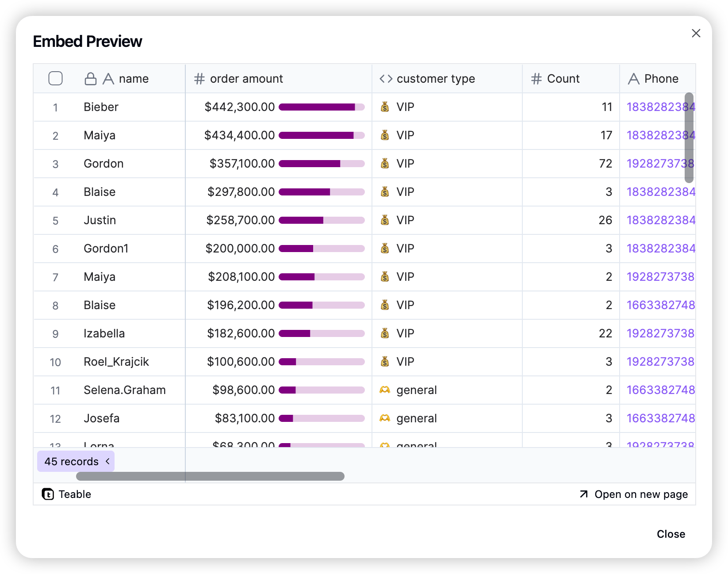Click the hash icon of Count column
728x574 pixels.
point(536,79)
